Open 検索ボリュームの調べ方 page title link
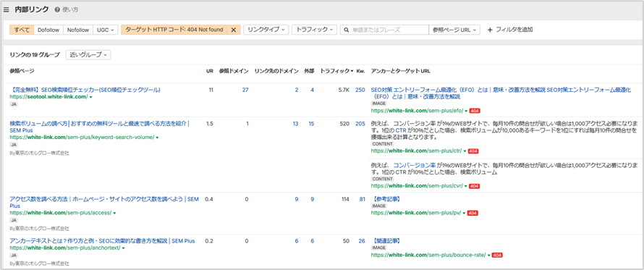644x270 pixels. click(99, 127)
